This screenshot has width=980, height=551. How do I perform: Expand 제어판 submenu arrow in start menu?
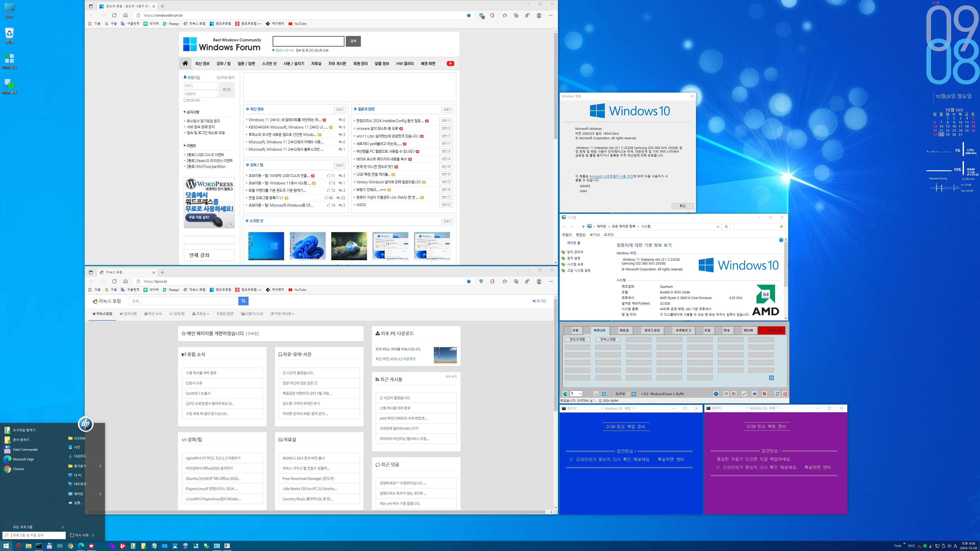click(101, 494)
